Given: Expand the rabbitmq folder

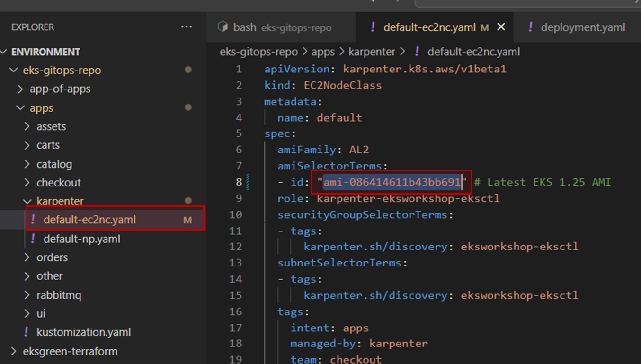Looking at the screenshot, I should tap(59, 295).
